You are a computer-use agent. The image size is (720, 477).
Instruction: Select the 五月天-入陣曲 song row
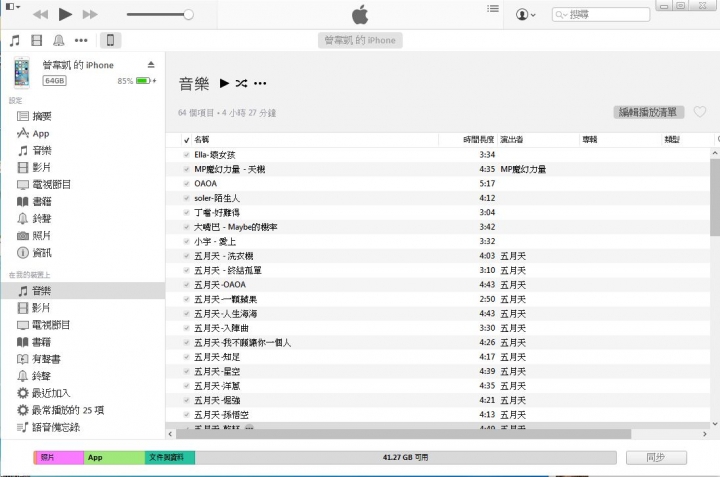tap(438, 328)
